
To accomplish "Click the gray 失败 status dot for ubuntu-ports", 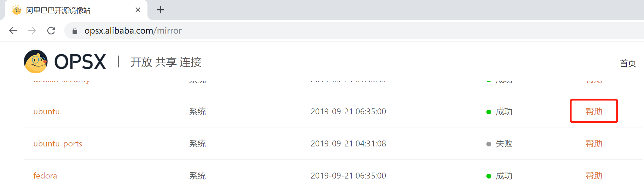I will pos(489,144).
